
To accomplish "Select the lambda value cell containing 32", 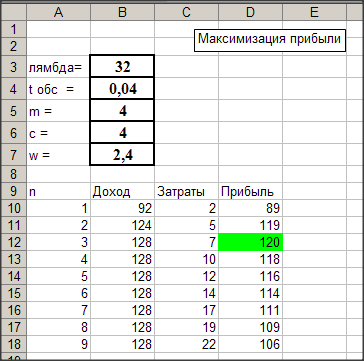I will (122, 66).
